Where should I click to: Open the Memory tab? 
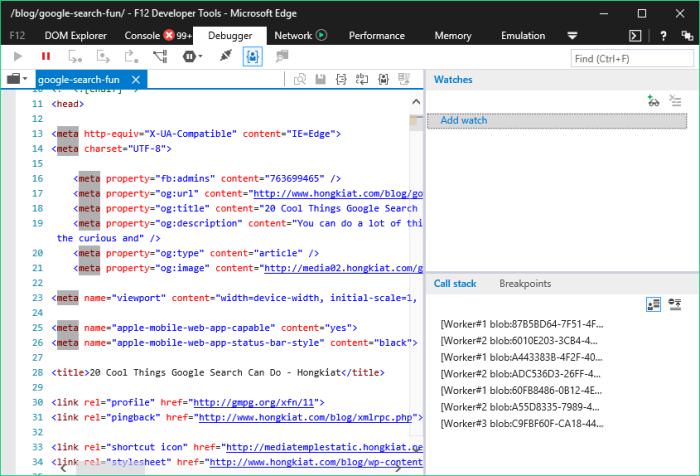(453, 36)
